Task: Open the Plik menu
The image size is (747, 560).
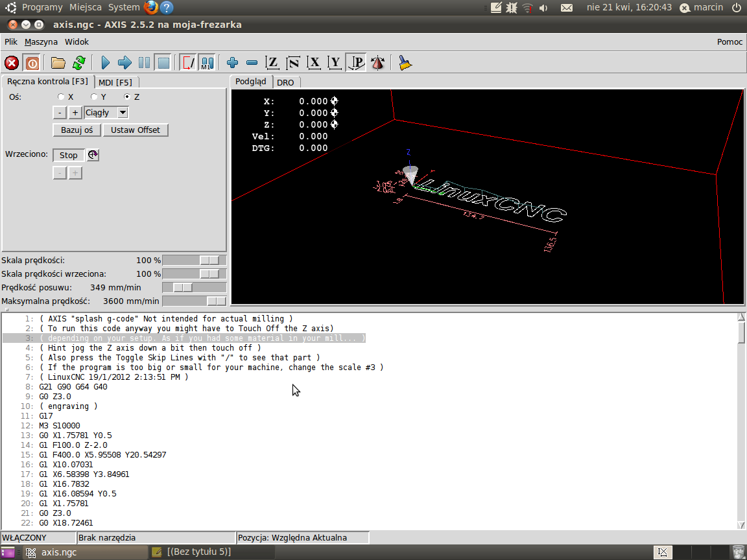Action: click(11, 42)
